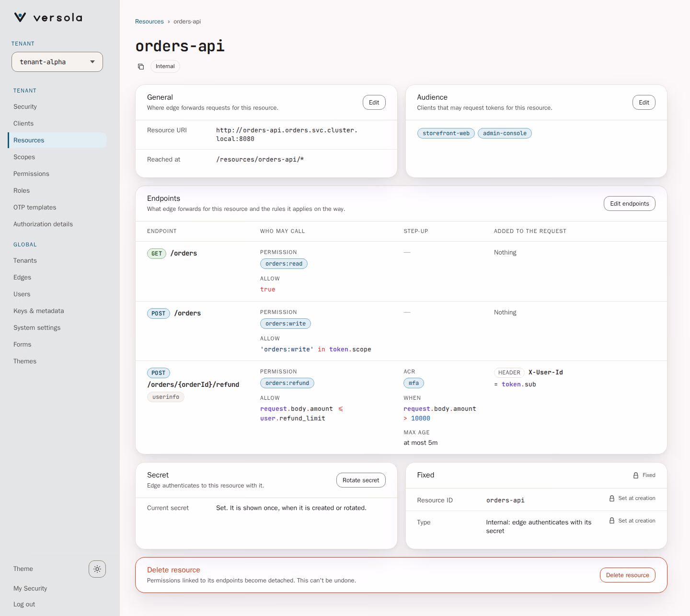The height and width of the screenshot is (616, 690).
Task: Click the GET method badge for /orders
Action: point(157,254)
